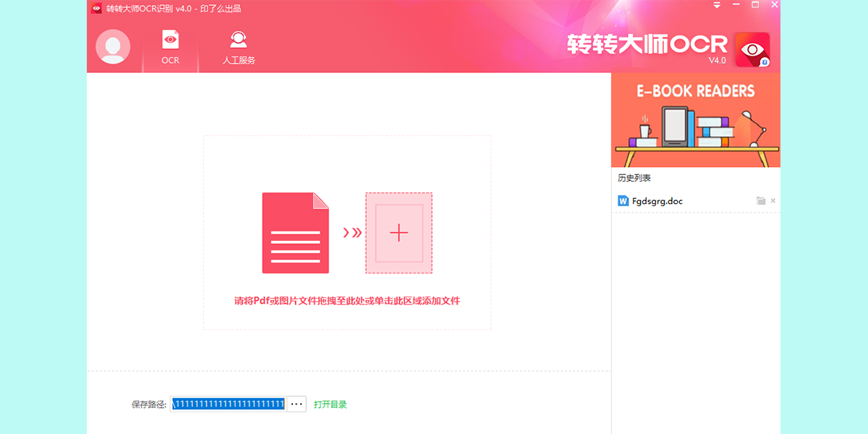Image resolution: width=868 pixels, height=434 pixels.
Task: Open the user avatar profile
Action: pyautogui.click(x=113, y=47)
